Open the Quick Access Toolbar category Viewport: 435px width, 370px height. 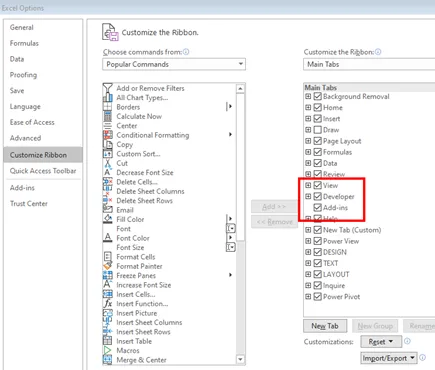(x=43, y=171)
